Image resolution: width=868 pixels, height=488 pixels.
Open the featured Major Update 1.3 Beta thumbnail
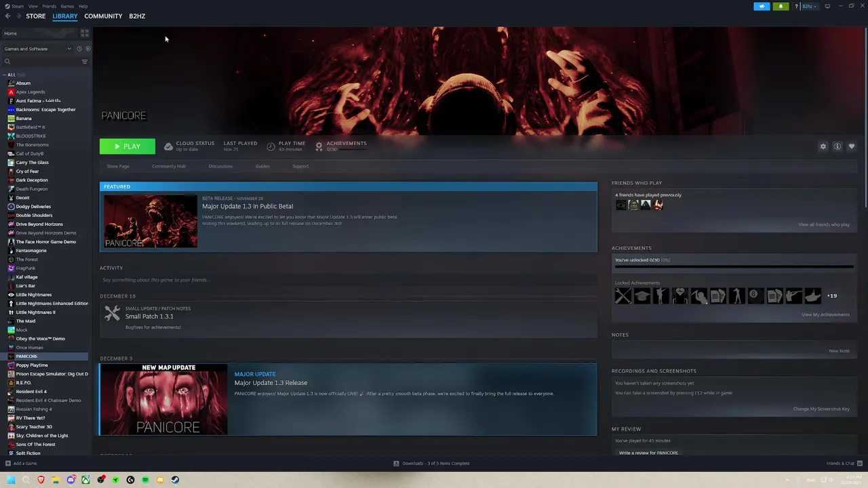[151, 221]
